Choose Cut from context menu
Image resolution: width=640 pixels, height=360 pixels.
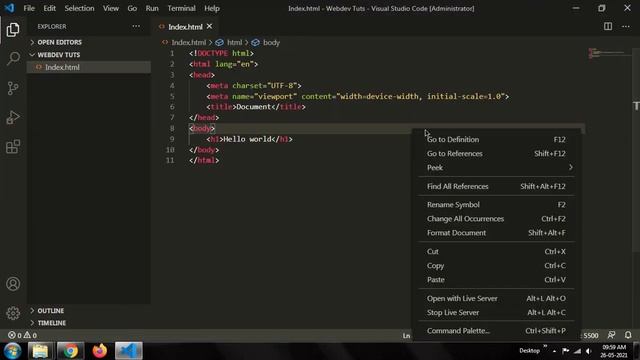point(496,251)
